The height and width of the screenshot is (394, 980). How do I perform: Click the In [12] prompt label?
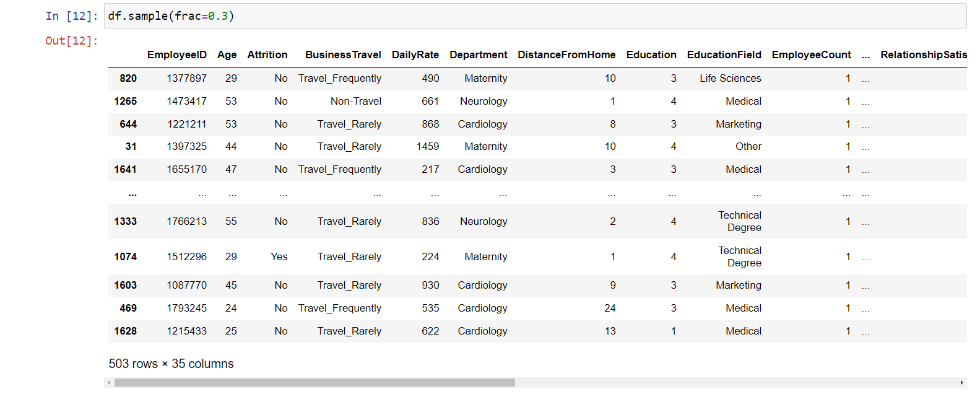(x=71, y=16)
